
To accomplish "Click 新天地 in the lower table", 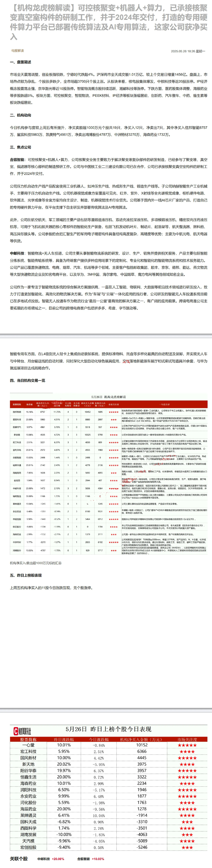I will click(x=28, y=764).
